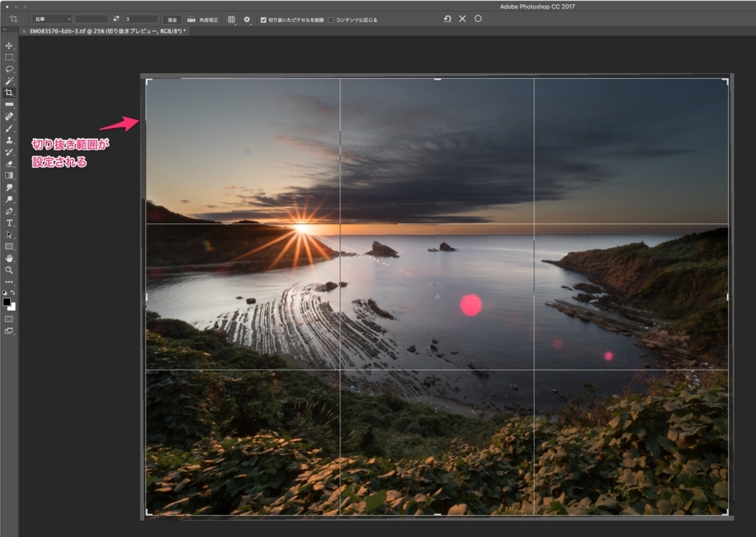This screenshot has height=537, width=756.
Task: Open the 比率 aspect ratio dropdown
Action: point(52,19)
